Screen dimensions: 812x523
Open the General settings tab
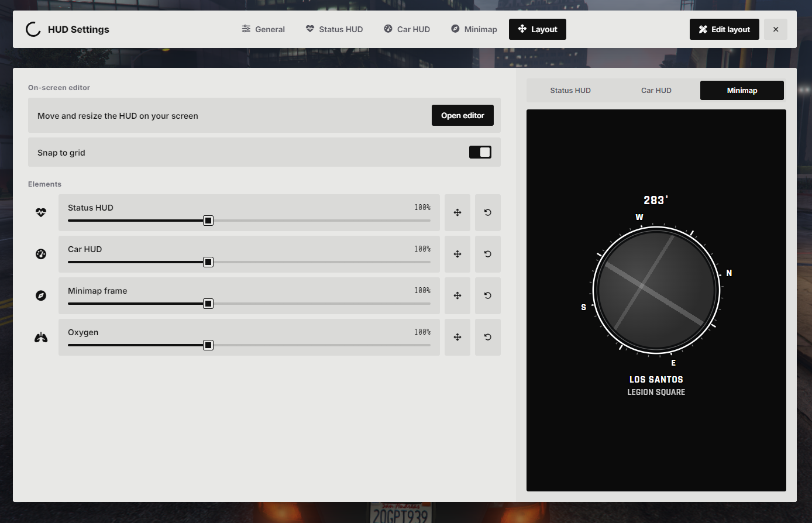click(263, 29)
